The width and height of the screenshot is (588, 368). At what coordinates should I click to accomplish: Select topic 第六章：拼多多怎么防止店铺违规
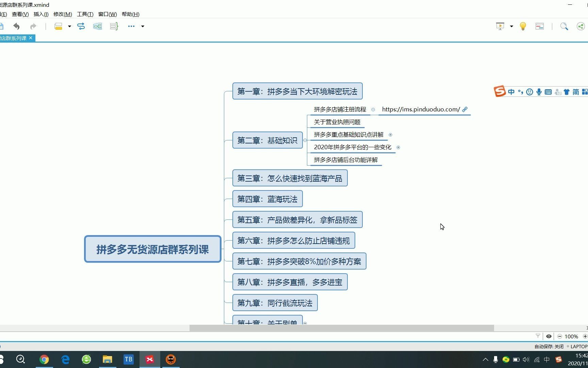click(x=294, y=240)
